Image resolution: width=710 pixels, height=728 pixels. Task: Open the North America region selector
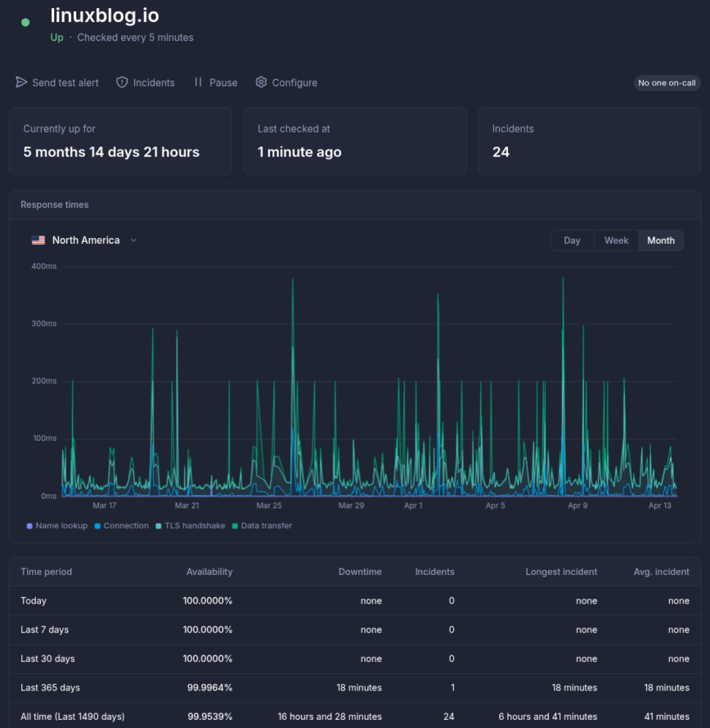point(84,240)
